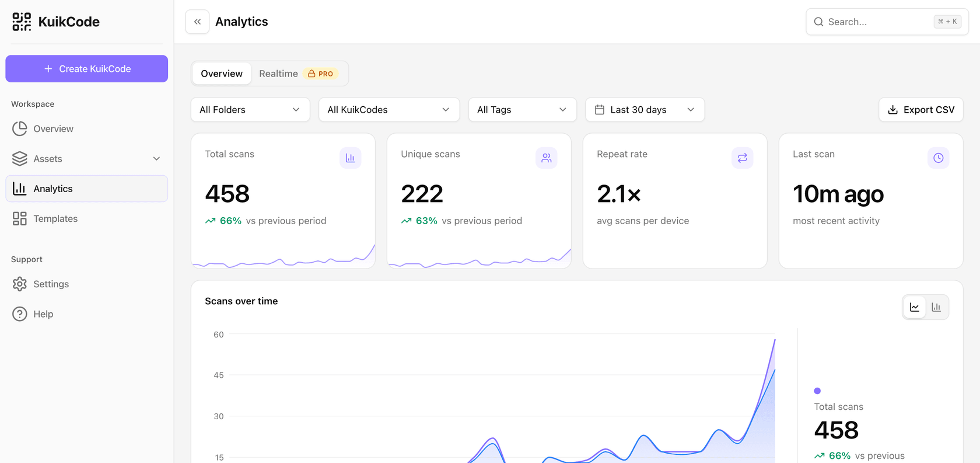Viewport: 980px width, 463px height.
Task: Click the 10m ago Last scan value
Action: [838, 194]
